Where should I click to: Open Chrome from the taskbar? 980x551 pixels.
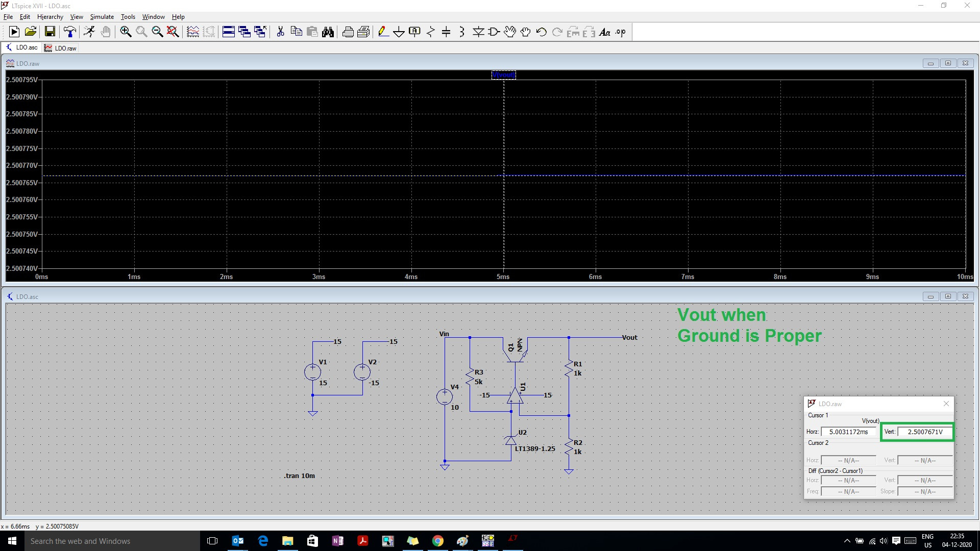438,541
